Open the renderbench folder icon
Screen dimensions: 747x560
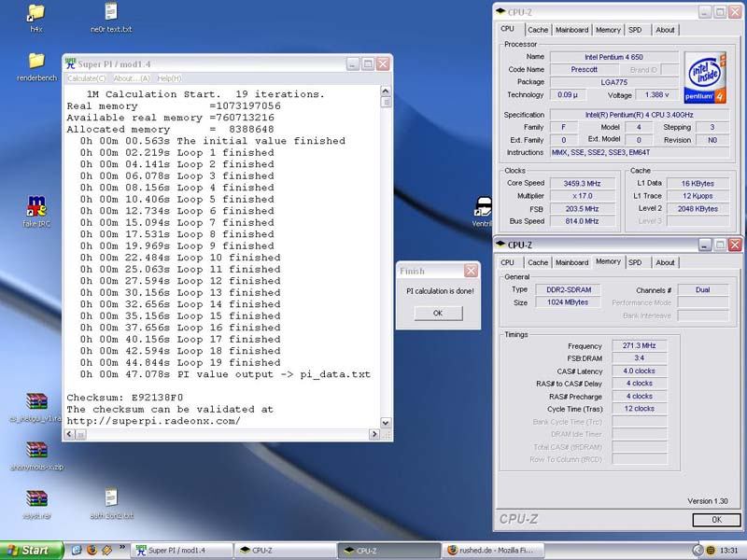pos(36,61)
